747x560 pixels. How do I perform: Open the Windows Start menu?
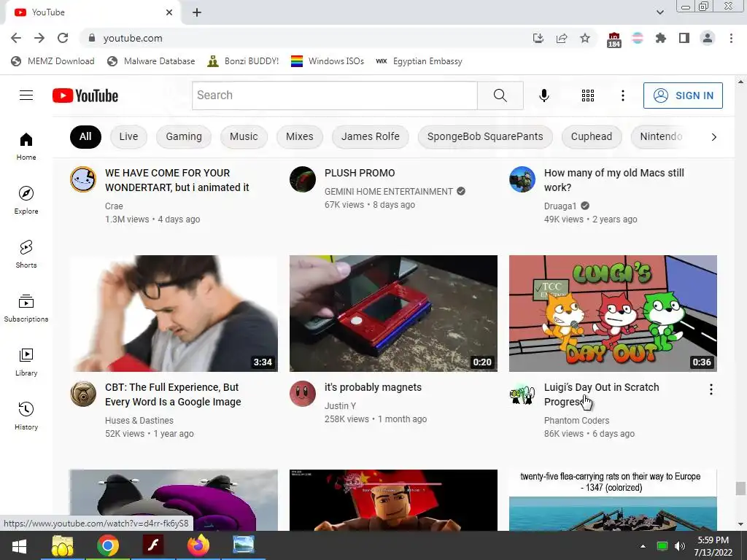[19, 546]
